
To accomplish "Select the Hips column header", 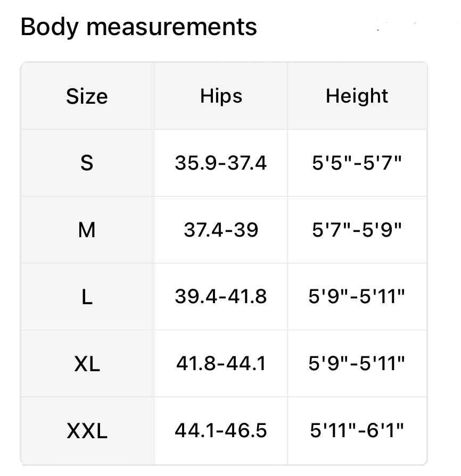I will (x=221, y=96).
